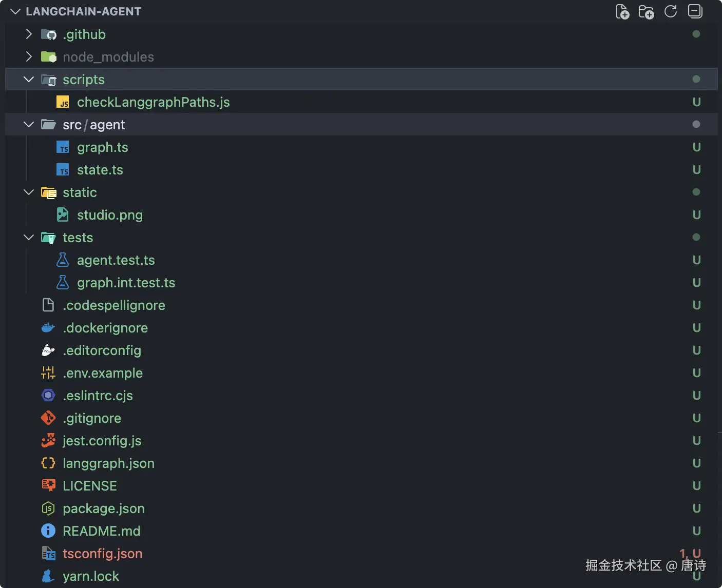This screenshot has width=722, height=588.
Task: Click the ESLint icon beside .eslintrc.cjs
Action: click(48, 396)
